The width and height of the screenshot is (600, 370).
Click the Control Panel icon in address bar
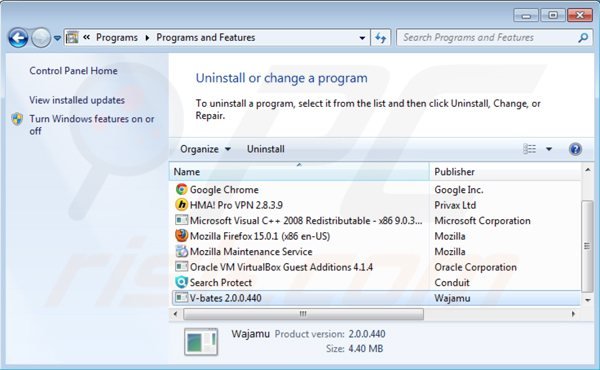pyautogui.click(x=72, y=37)
